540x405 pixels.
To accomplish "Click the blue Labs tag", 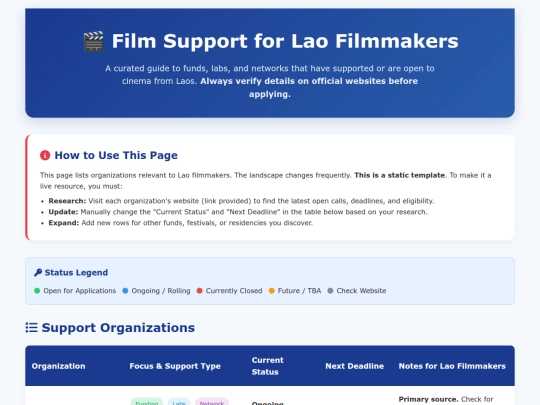I will [179, 402].
